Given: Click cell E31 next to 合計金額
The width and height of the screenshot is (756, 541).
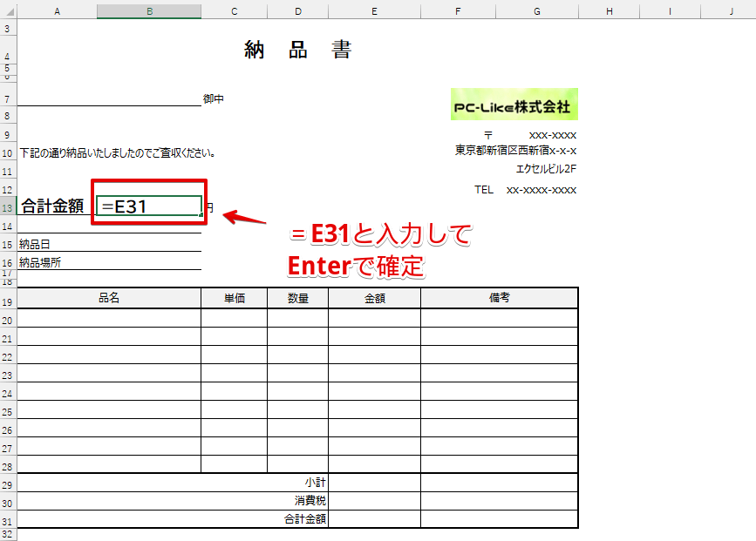Looking at the screenshot, I should click(x=375, y=519).
